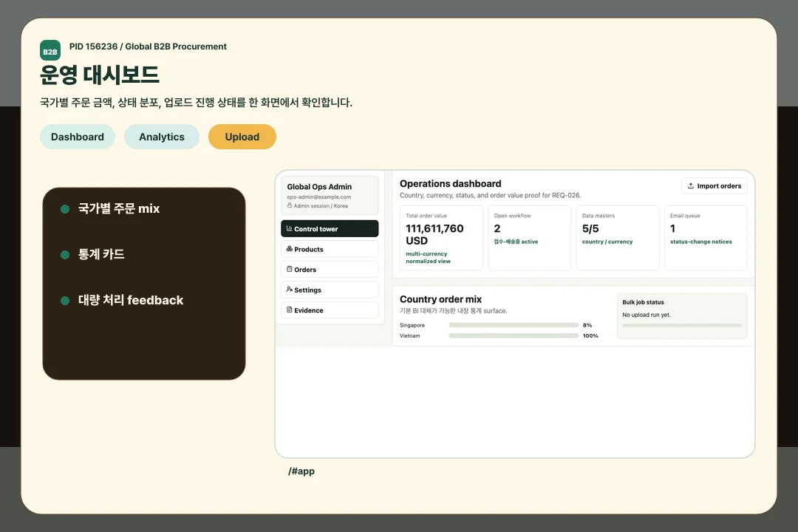Image resolution: width=798 pixels, height=532 pixels.
Task: Open Control tower in sidebar
Action: 330,228
